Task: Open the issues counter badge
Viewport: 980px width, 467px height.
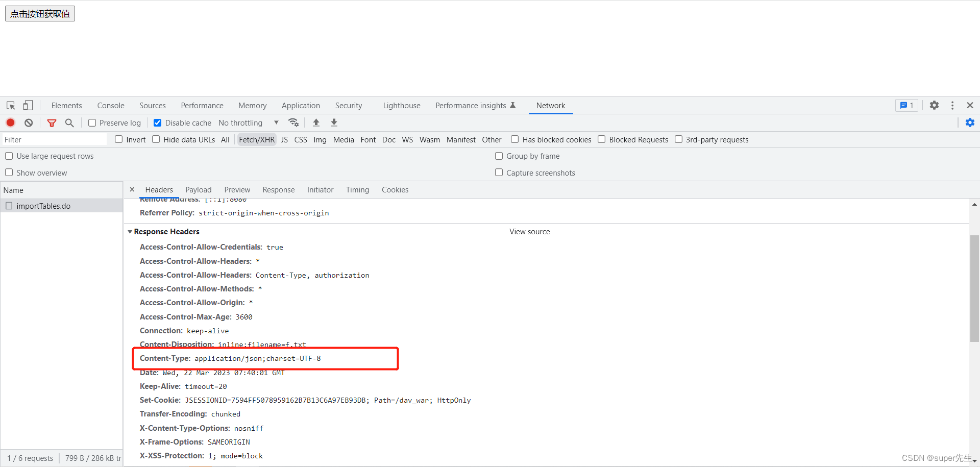Action: pyautogui.click(x=906, y=105)
